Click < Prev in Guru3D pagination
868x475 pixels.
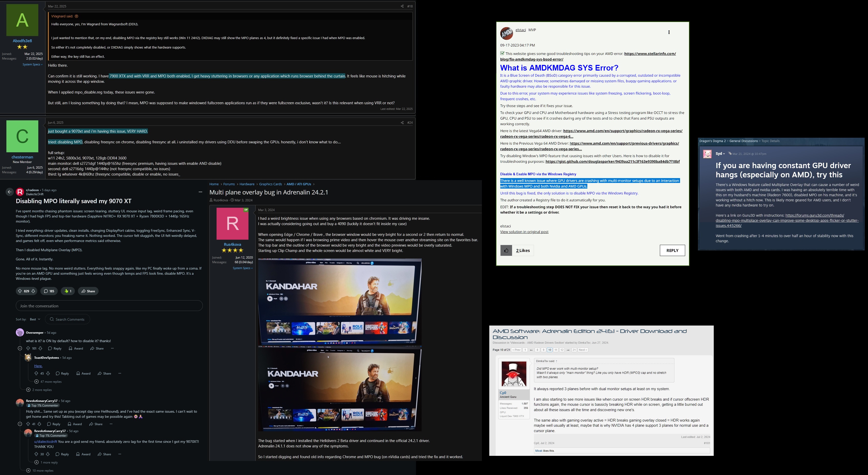click(x=516, y=350)
